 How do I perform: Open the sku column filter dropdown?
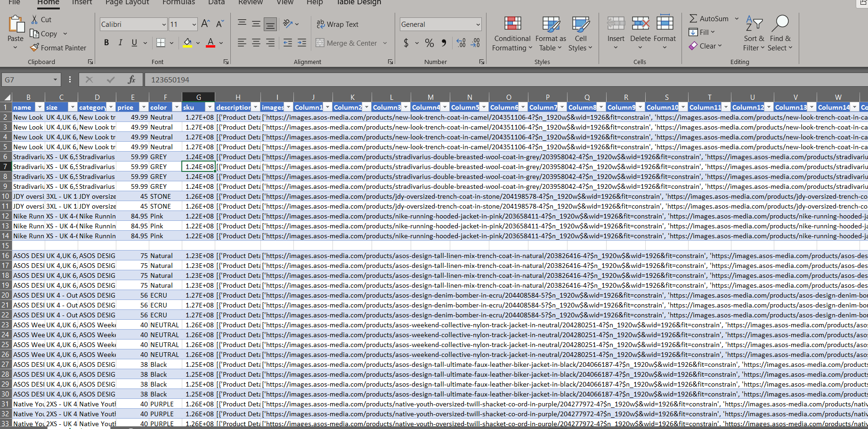210,107
